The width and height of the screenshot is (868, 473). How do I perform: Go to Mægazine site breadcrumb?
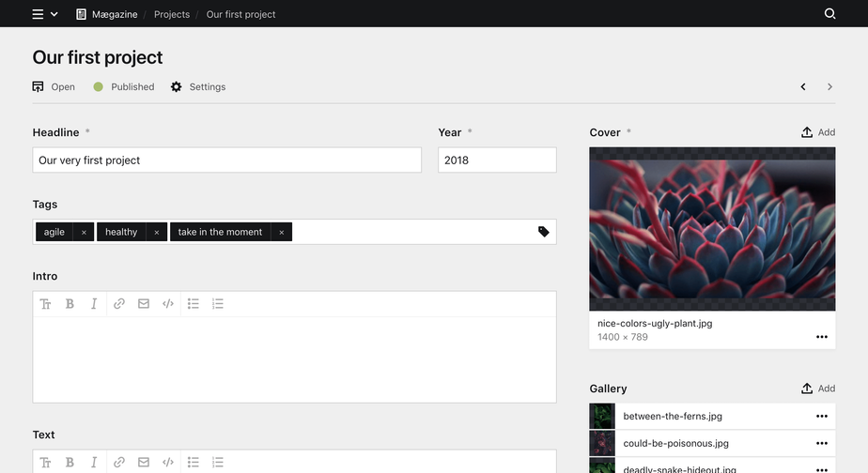click(108, 14)
